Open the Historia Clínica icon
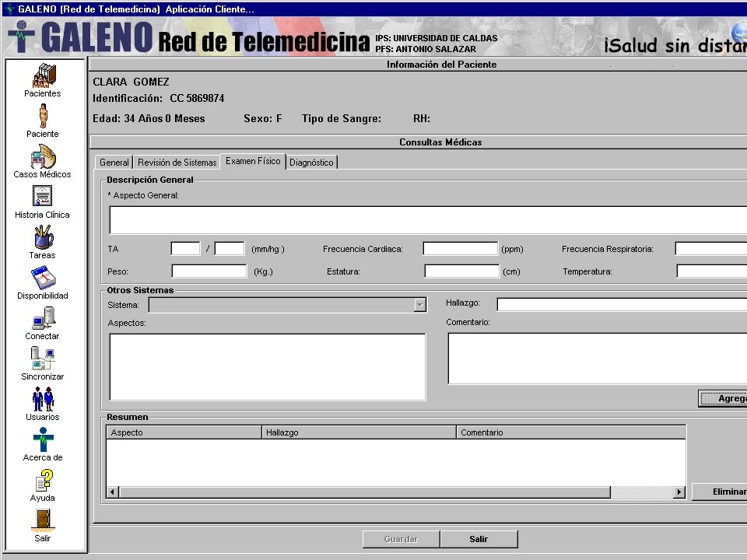The width and height of the screenshot is (747, 560). tap(42, 196)
